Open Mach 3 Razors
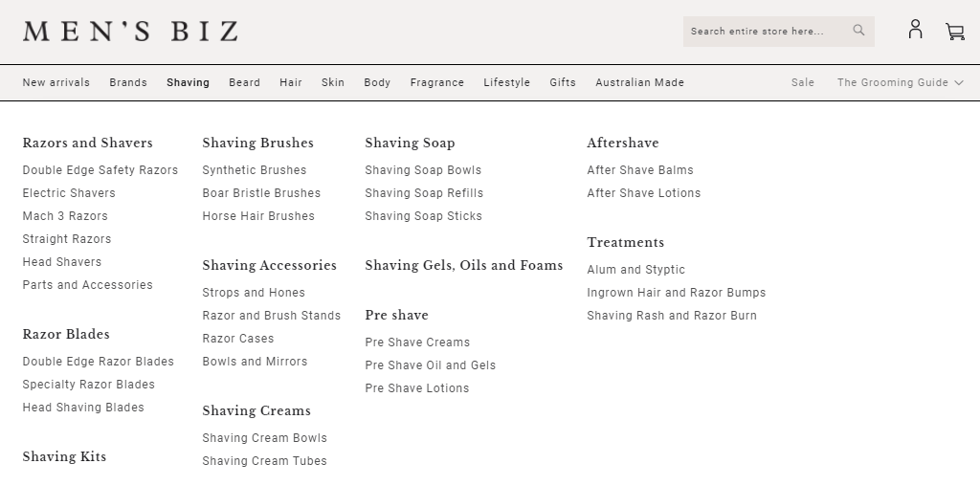The image size is (980, 486). click(x=65, y=216)
